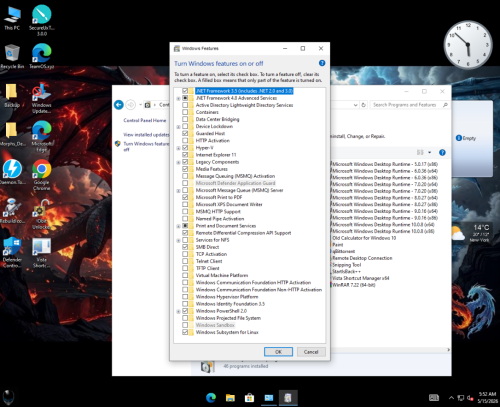Select the Recycle Bin desktop icon
This screenshot has width=500, height=407.
pos(12,57)
